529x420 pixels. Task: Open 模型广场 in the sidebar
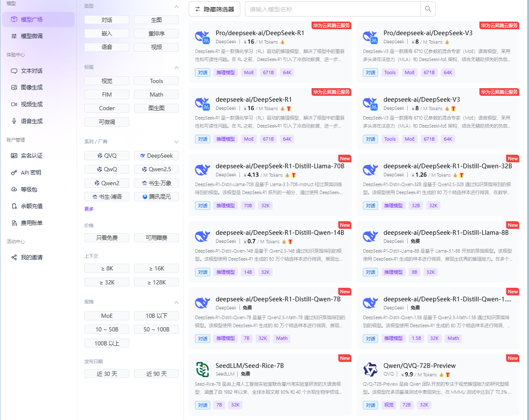pyautogui.click(x=38, y=19)
